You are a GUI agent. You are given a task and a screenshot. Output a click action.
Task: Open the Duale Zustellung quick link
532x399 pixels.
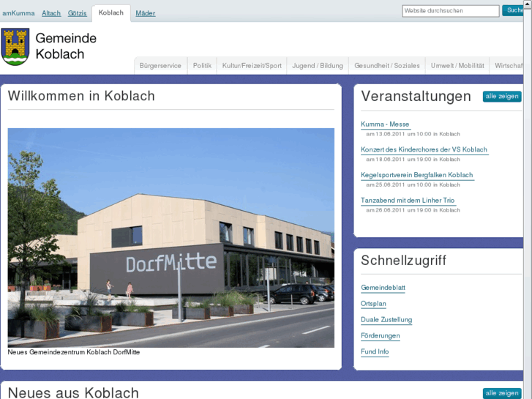386,320
